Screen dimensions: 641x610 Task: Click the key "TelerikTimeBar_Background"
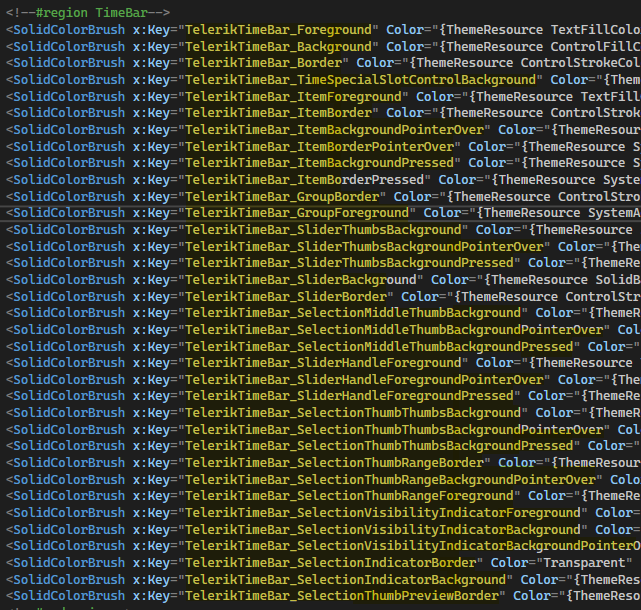coord(278,47)
